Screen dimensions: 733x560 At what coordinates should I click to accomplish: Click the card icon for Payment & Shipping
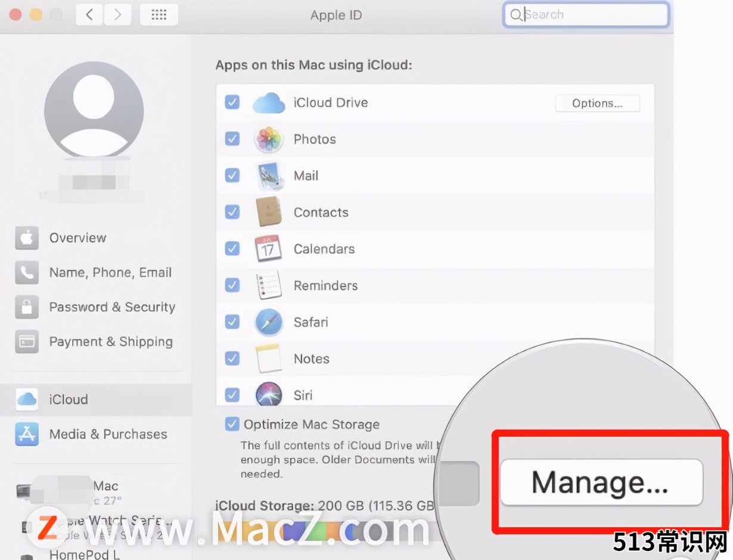click(27, 341)
